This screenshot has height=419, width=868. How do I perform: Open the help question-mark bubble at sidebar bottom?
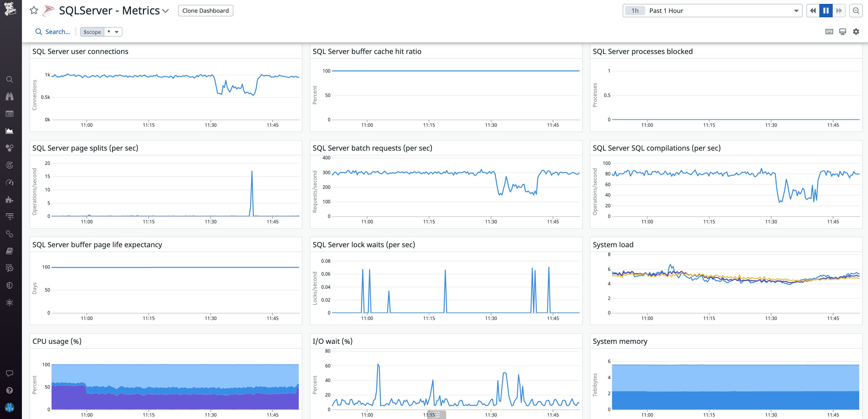tap(9, 390)
